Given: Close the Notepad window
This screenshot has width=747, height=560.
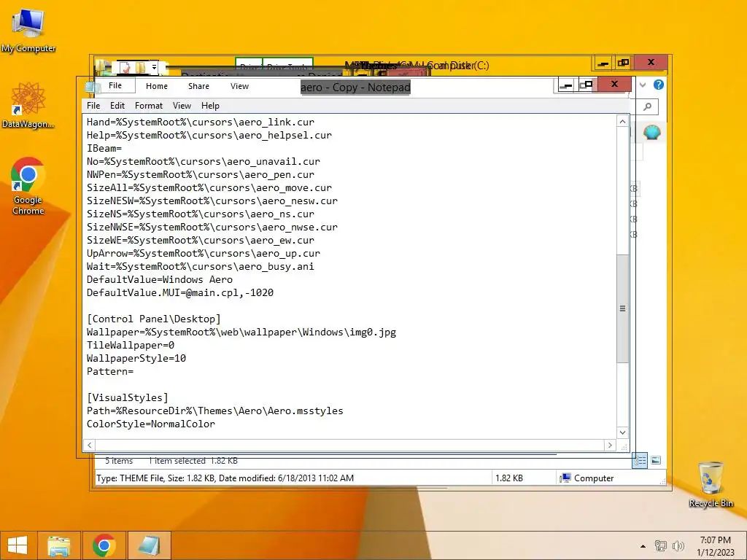Looking at the screenshot, I should click(x=614, y=85).
